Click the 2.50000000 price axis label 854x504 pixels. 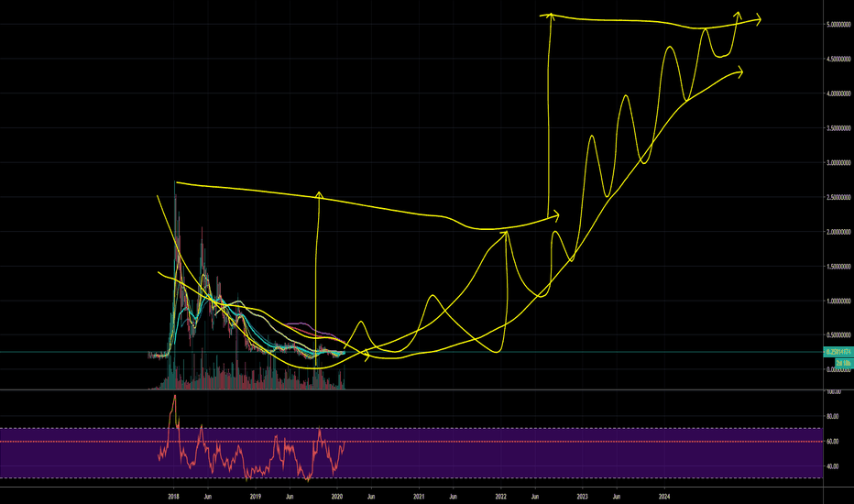(x=838, y=197)
